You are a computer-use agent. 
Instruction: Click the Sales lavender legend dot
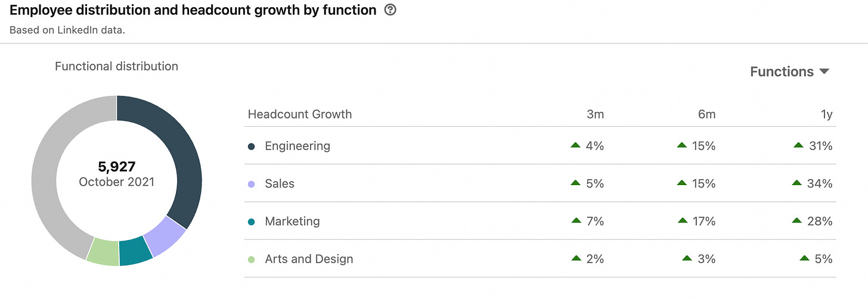(252, 184)
